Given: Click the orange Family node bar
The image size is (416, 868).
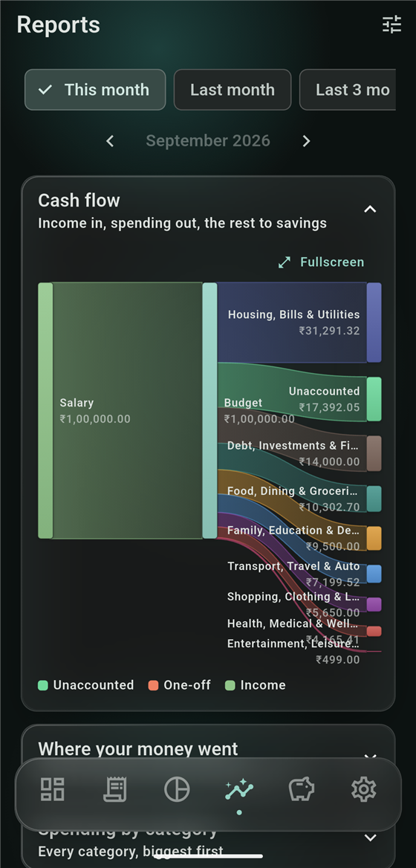Looking at the screenshot, I should point(374,538).
